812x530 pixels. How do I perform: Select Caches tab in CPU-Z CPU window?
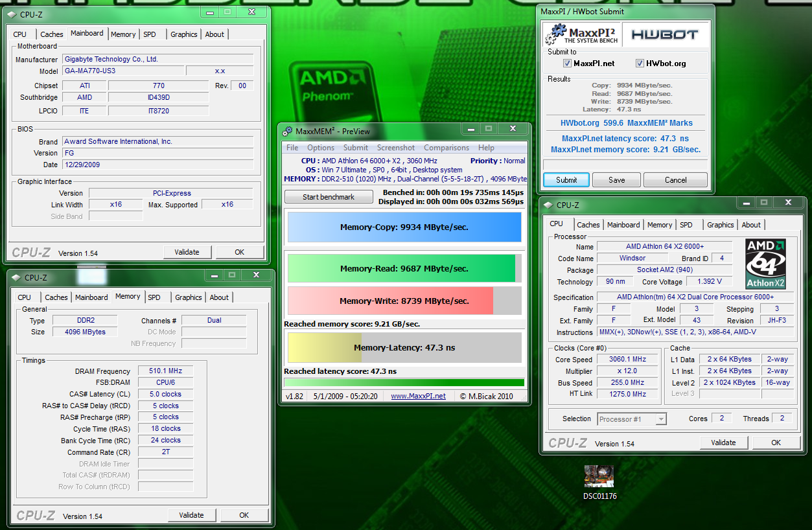588,225
